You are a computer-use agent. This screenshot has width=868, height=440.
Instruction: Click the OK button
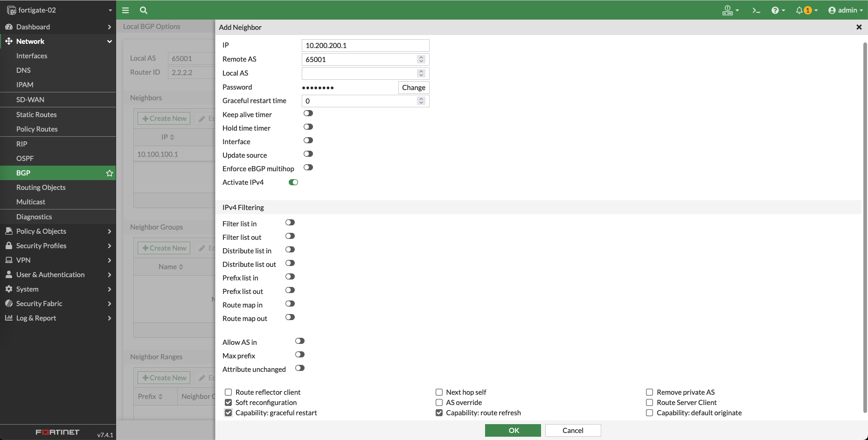(x=513, y=430)
